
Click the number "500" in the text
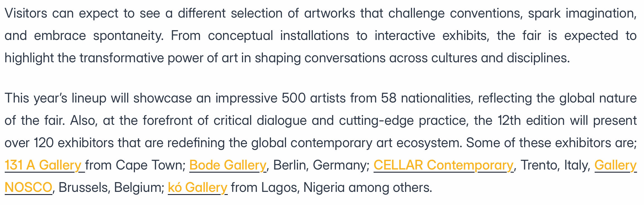[x=294, y=98]
